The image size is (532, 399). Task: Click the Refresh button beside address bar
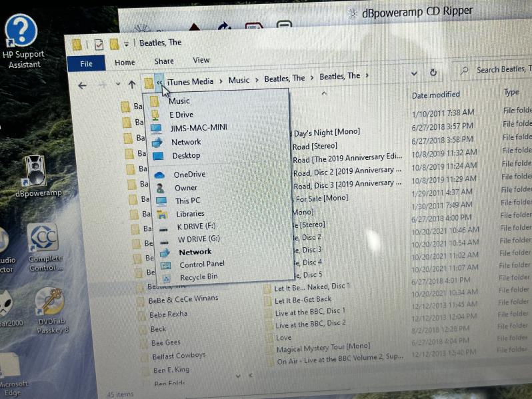(x=433, y=72)
